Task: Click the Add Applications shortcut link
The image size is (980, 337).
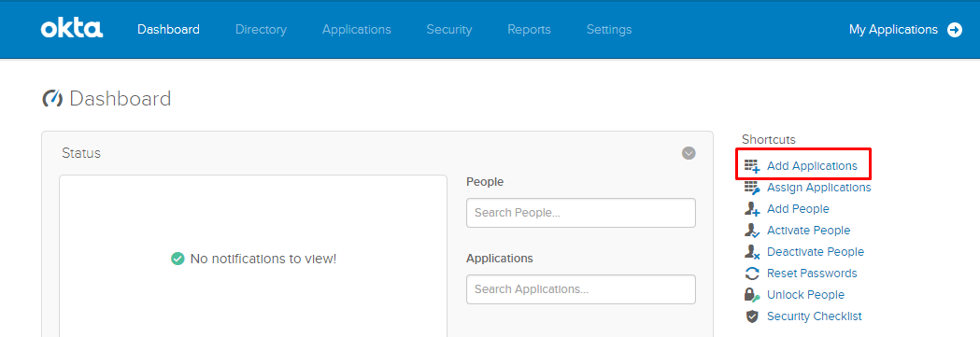Action: (812, 166)
